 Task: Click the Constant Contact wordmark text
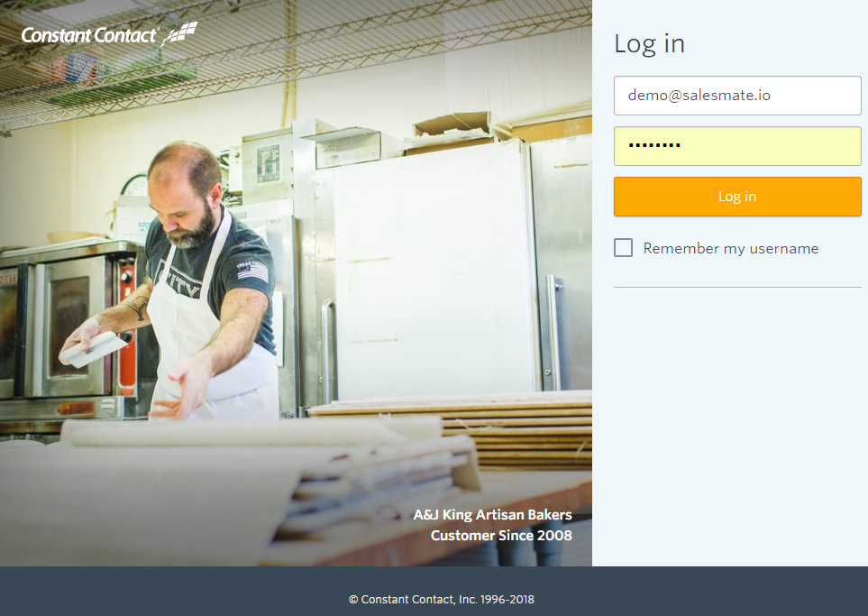coord(89,35)
